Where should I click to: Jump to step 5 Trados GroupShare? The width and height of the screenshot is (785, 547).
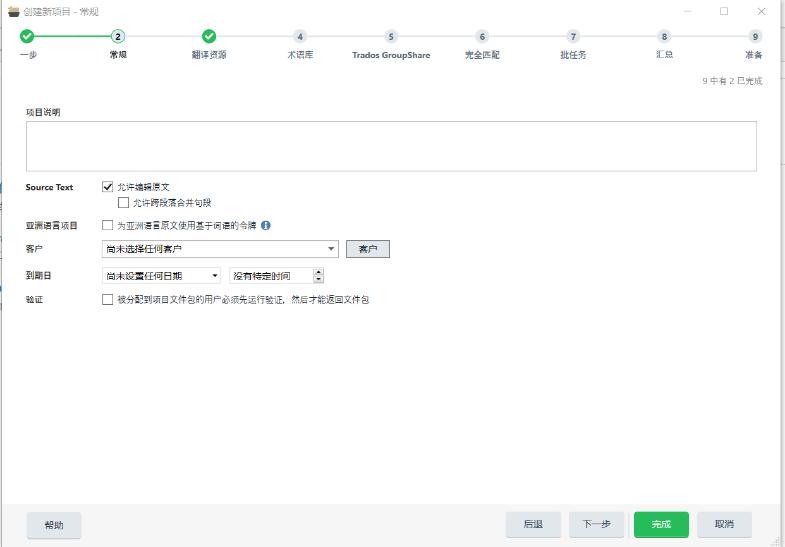[391, 36]
